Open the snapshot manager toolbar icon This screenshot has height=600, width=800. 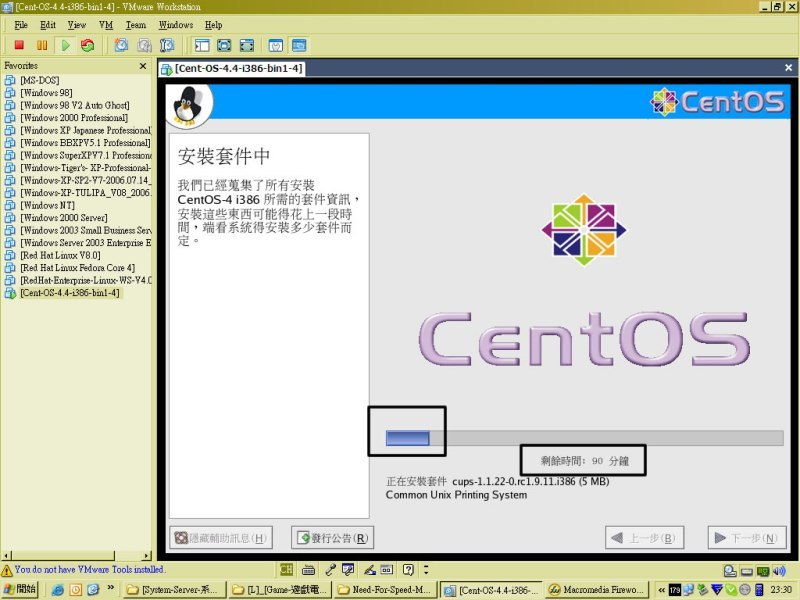click(167, 45)
